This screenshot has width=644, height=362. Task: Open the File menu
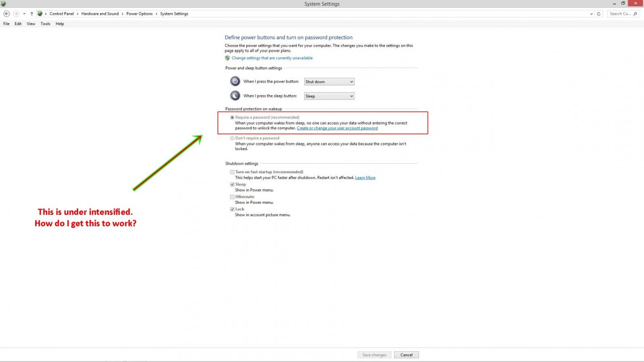tap(6, 24)
